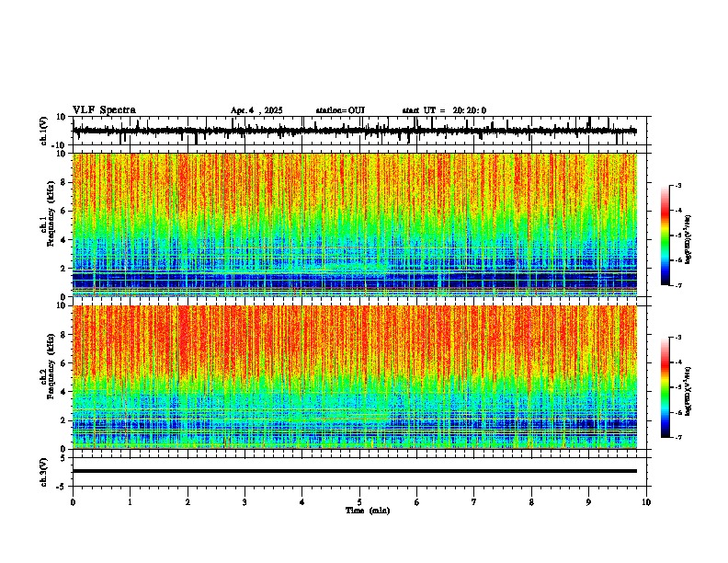This screenshot has width=728, height=563.
Task: Click the thick black ch.3 voltage trace
Action: pyautogui.click(x=355, y=471)
